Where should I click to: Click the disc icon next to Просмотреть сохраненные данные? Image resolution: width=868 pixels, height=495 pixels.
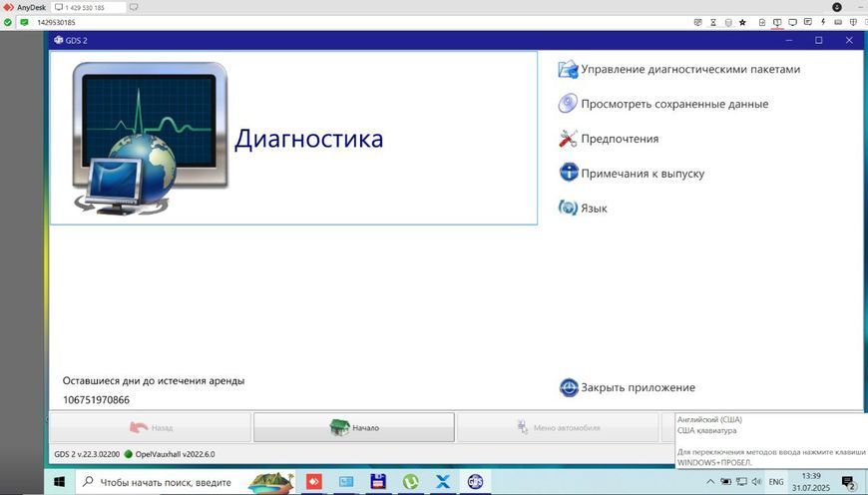(568, 104)
